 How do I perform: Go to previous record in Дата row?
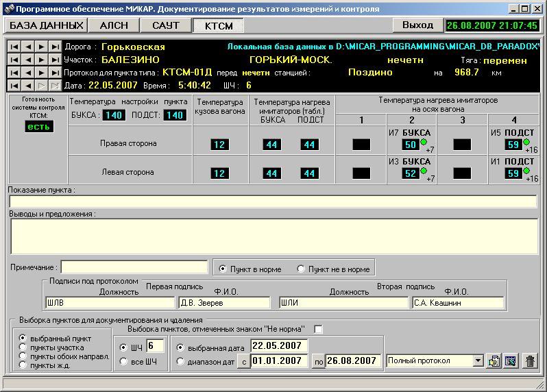[27, 86]
